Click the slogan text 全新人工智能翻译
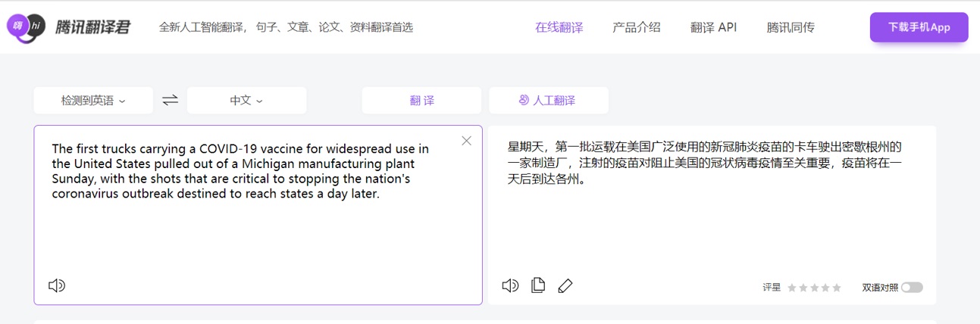This screenshot has width=980, height=324. (202, 27)
